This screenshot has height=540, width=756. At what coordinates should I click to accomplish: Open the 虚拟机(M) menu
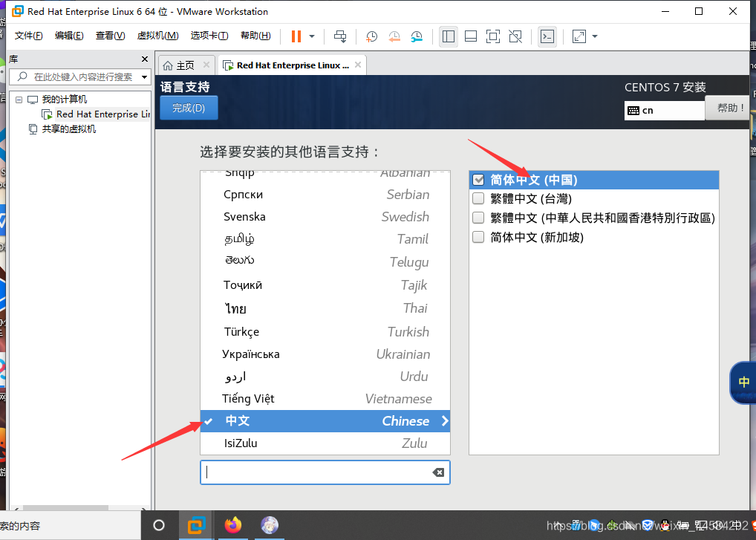[x=157, y=36]
